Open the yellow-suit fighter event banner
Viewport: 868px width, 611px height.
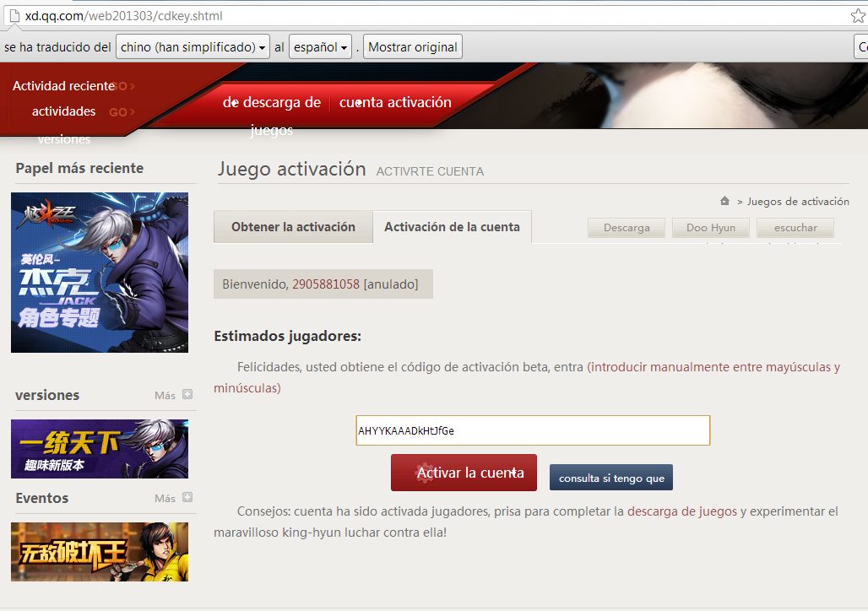click(x=100, y=552)
